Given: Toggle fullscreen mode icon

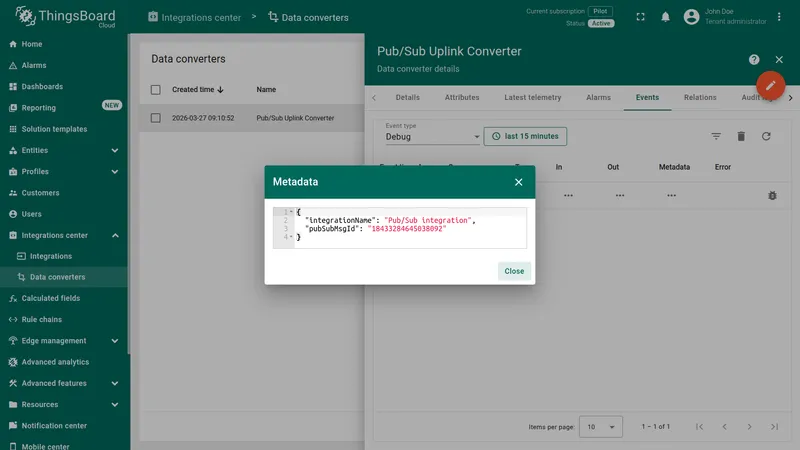Looking at the screenshot, I should [640, 17].
